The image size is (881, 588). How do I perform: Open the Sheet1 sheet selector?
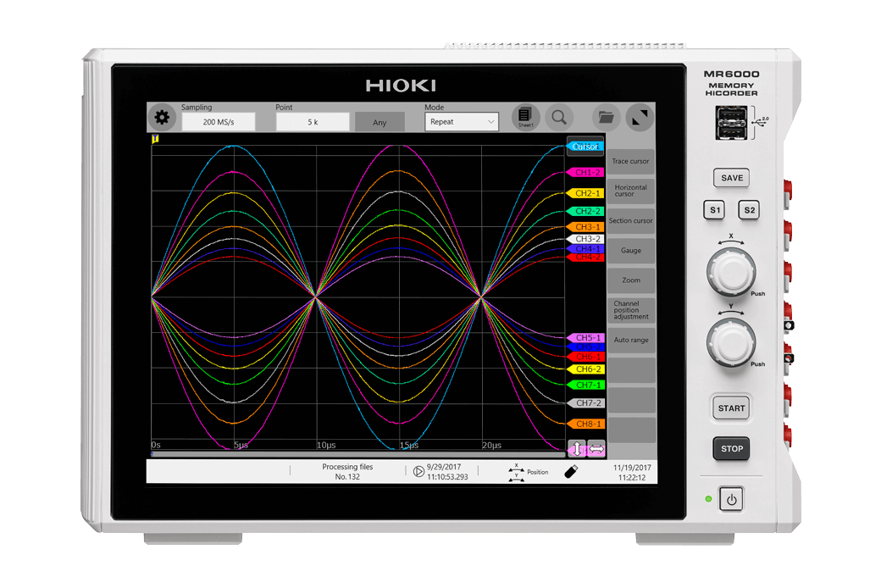pos(525,117)
